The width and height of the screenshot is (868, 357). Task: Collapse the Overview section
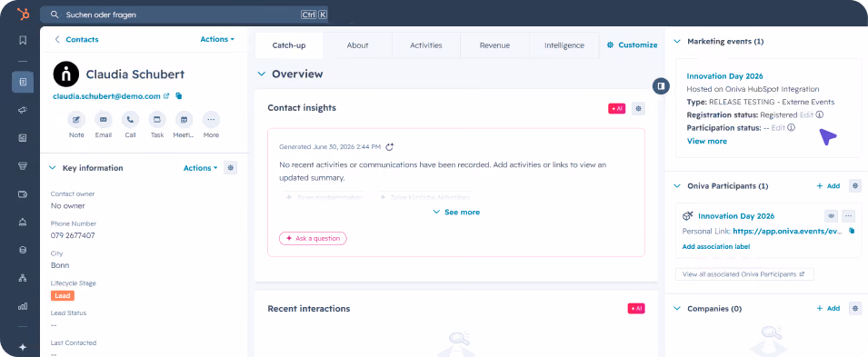[x=261, y=74]
